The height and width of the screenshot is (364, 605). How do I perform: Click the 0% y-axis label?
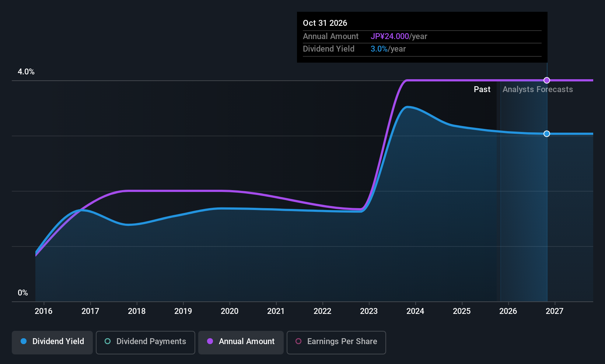(23, 293)
